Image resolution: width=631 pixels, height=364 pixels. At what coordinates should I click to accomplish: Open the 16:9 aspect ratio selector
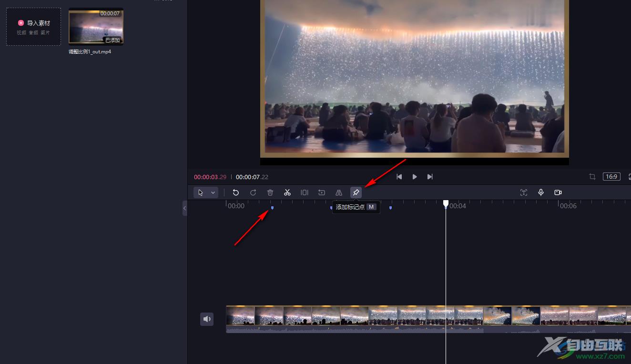pos(611,177)
